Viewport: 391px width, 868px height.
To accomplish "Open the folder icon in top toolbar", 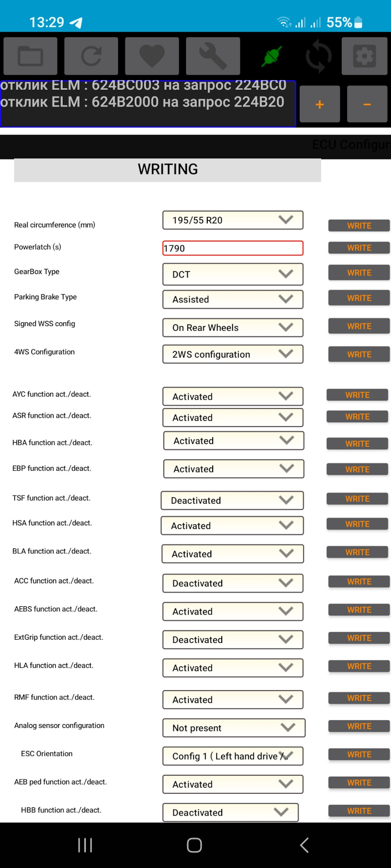I will (x=30, y=56).
